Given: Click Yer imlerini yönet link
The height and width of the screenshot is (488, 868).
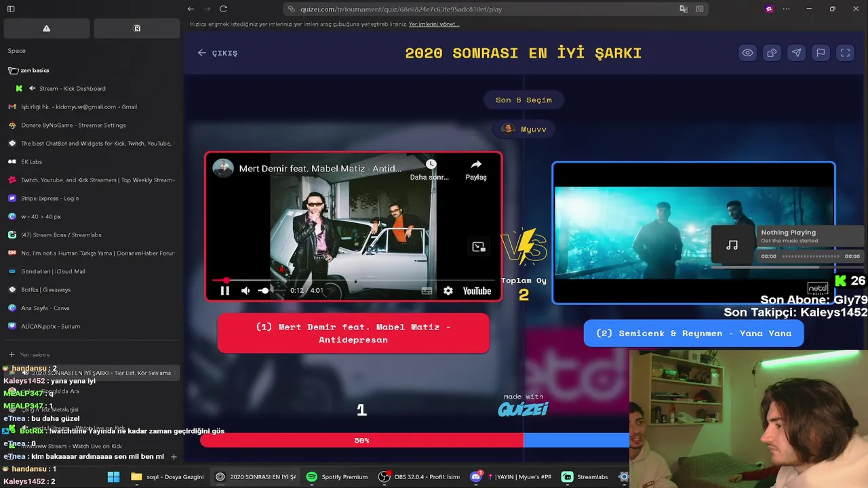Looking at the screenshot, I should tap(434, 24).
